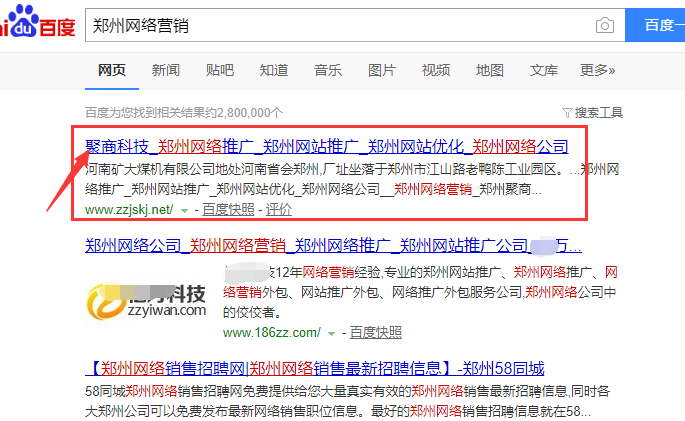Switch to the 图片 tab
This screenshot has height=421, width=685.
coord(382,70)
